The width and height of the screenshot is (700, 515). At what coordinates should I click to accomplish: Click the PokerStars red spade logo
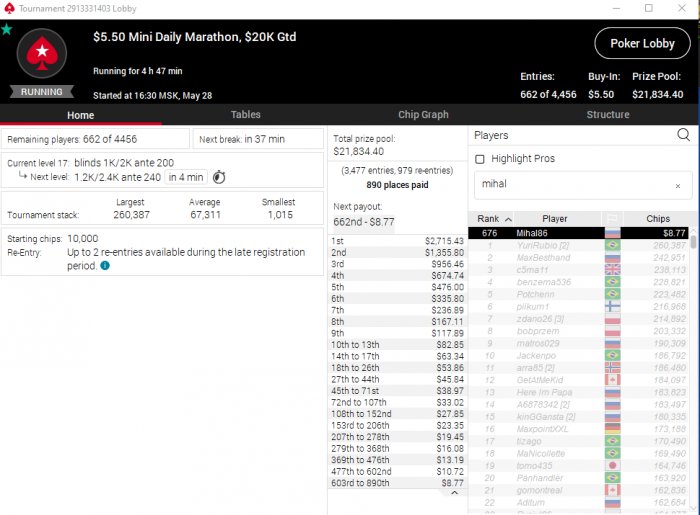coord(42,54)
